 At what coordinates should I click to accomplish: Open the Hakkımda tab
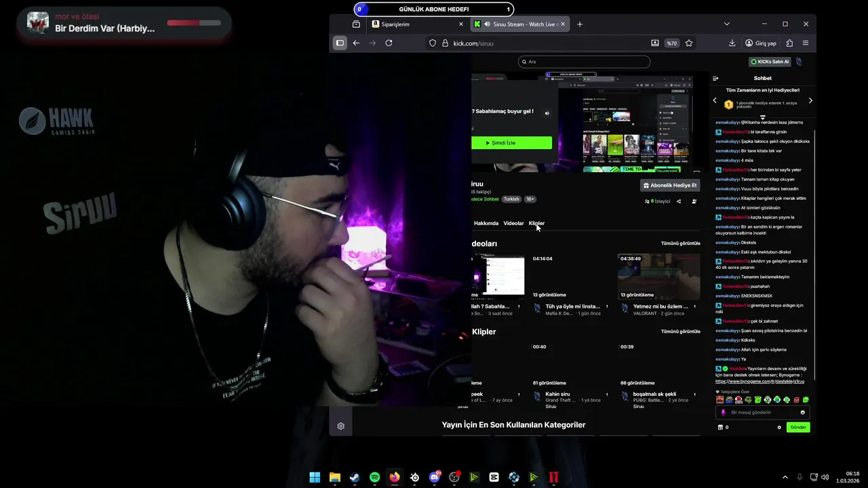(486, 223)
